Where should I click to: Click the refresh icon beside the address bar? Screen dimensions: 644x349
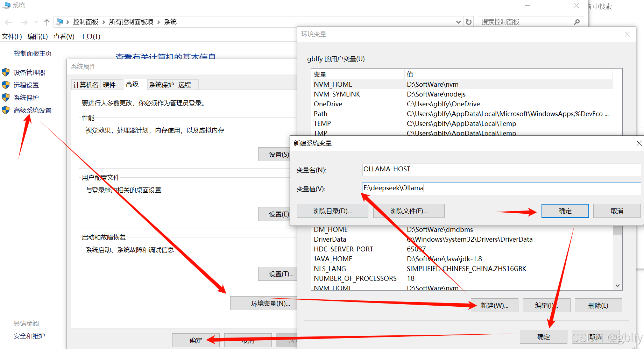coord(469,22)
